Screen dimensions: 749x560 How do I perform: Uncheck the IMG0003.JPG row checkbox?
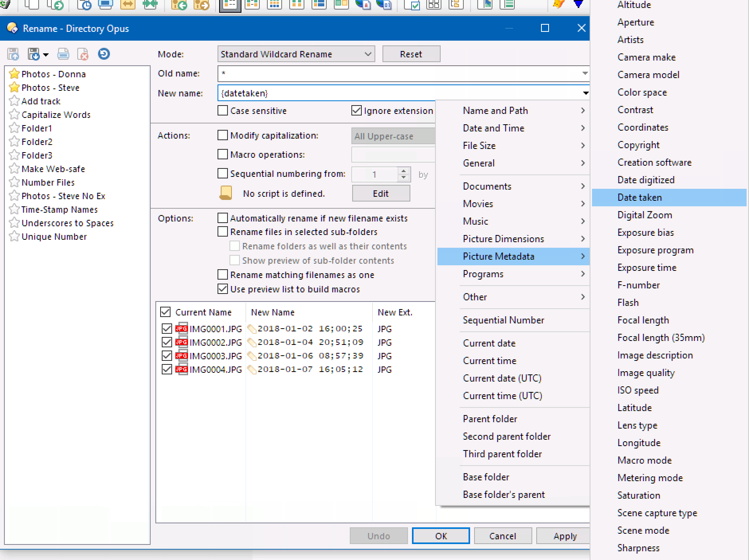[x=167, y=356]
